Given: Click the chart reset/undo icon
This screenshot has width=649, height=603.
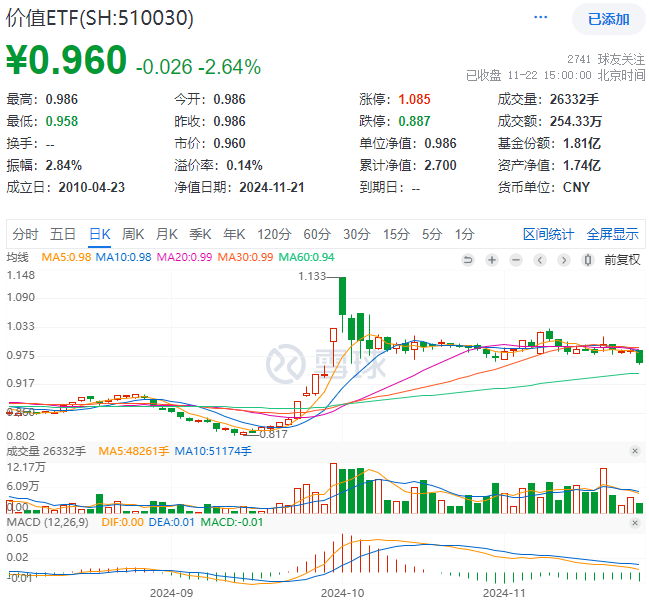Looking at the screenshot, I should click(x=469, y=260).
